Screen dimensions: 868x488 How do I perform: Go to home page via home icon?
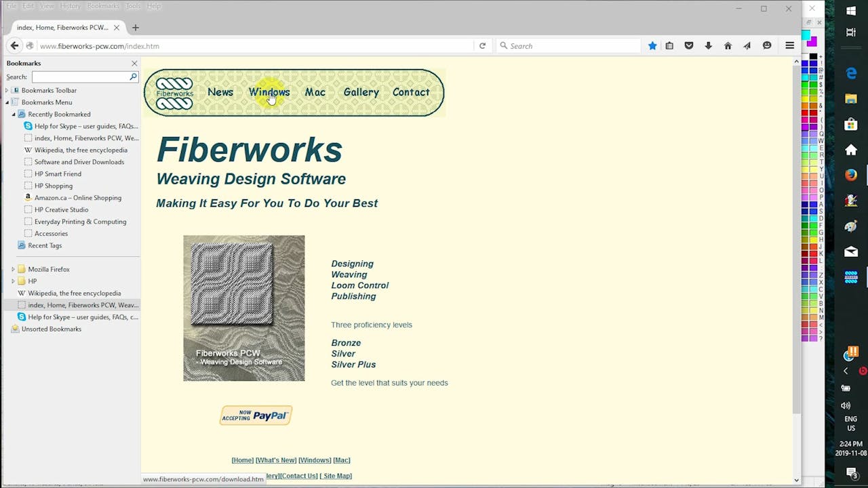pos(728,45)
